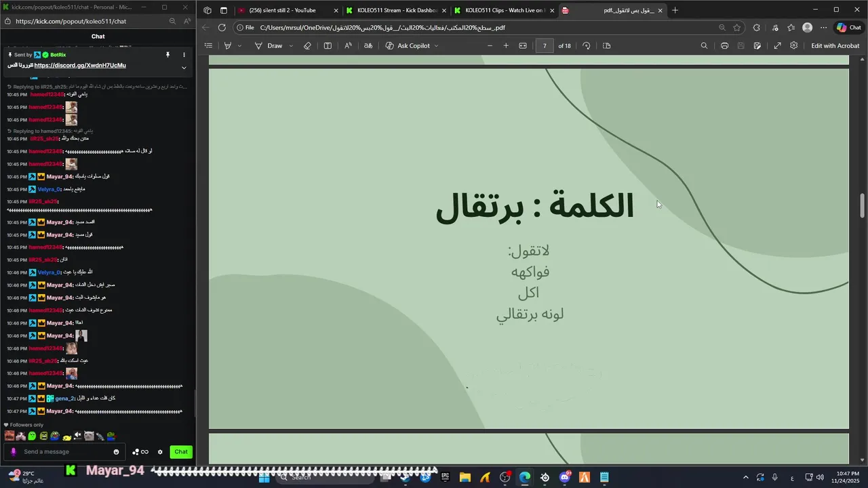Click the Read aloud icon

click(x=348, y=45)
